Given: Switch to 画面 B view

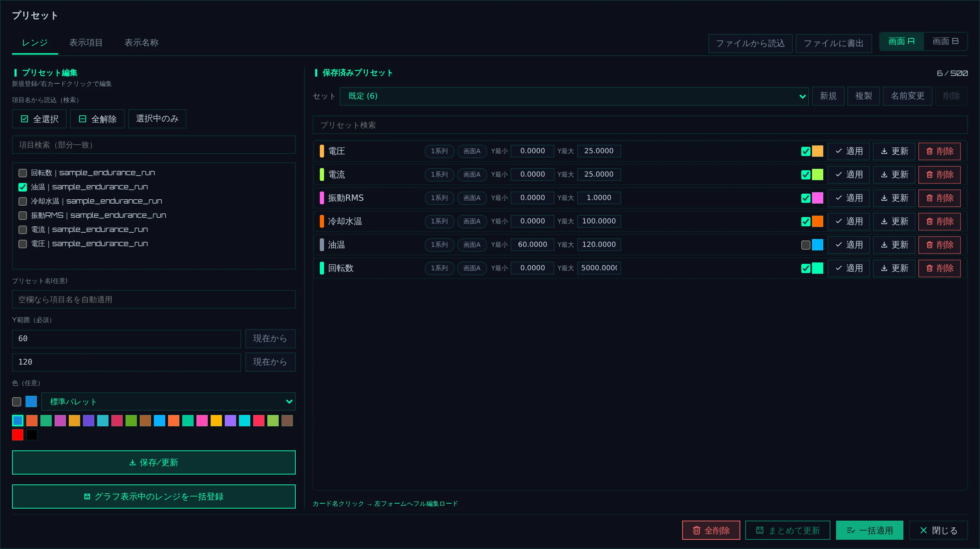Looking at the screenshot, I should click(x=945, y=41).
